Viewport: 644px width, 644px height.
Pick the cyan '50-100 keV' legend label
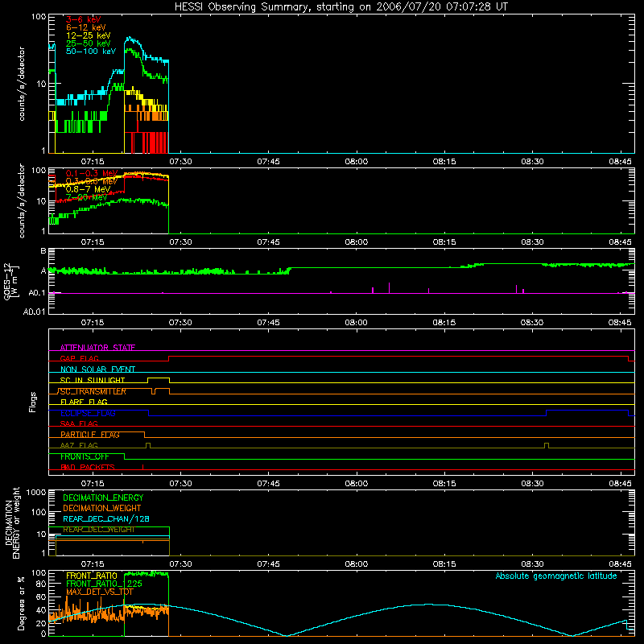(91, 52)
